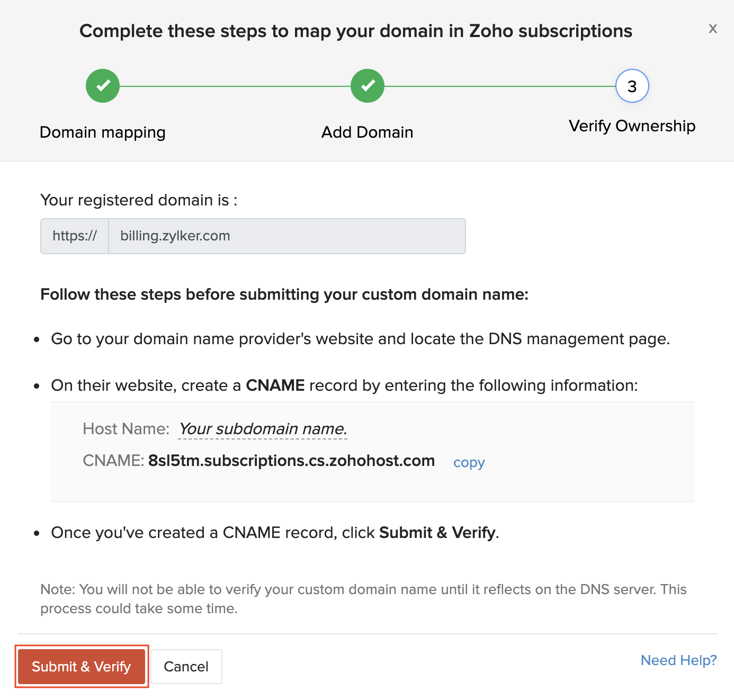Screen dimensions: 734x700
Task: Click Submit & Verify
Action: [82, 667]
